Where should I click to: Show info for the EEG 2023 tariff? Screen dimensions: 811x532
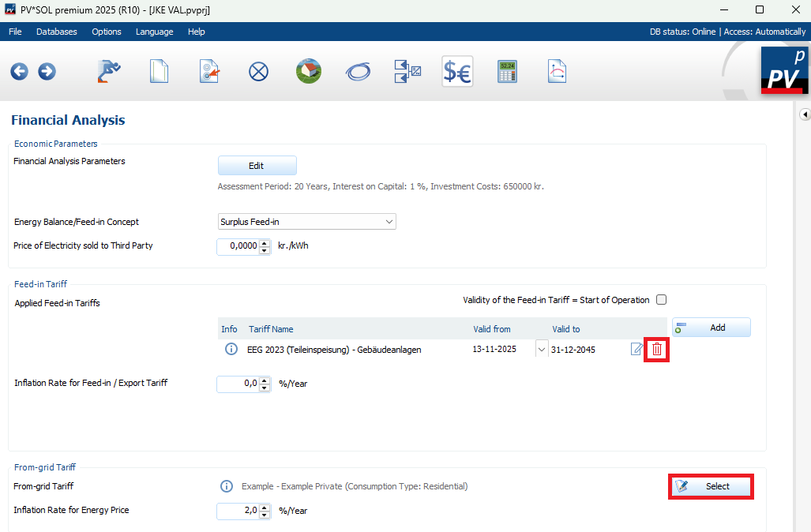coord(231,350)
